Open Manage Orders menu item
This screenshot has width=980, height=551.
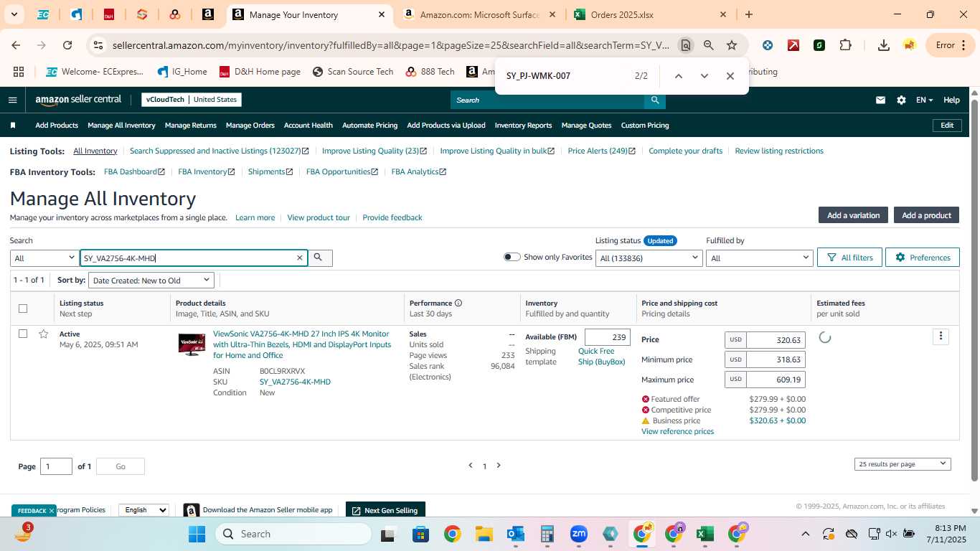[250, 125]
